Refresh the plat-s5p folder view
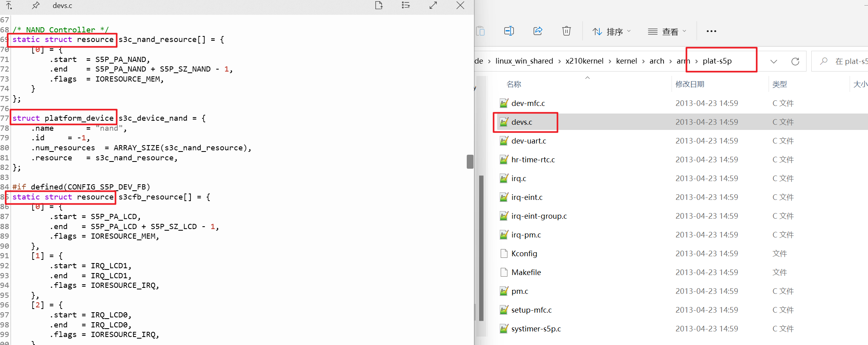 [x=795, y=61]
